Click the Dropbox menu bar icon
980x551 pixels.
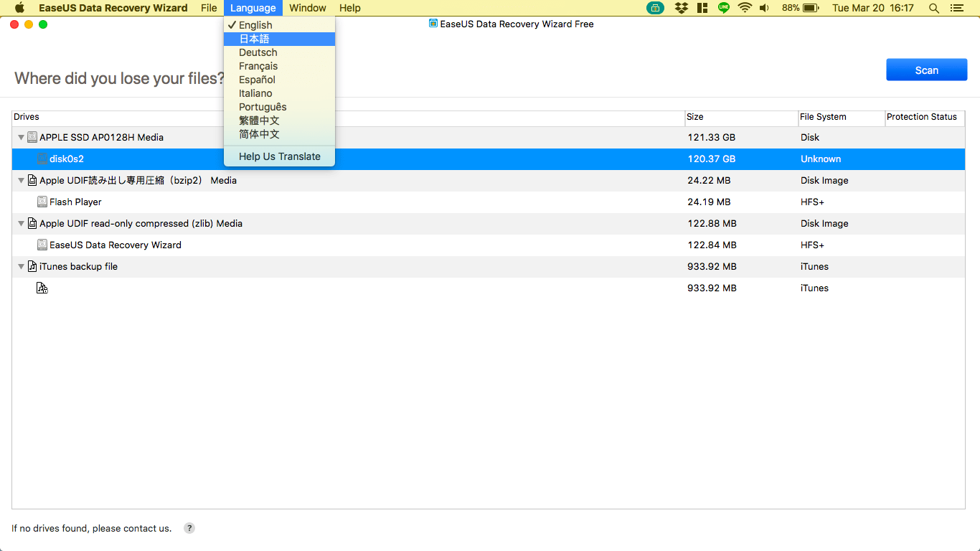point(681,8)
